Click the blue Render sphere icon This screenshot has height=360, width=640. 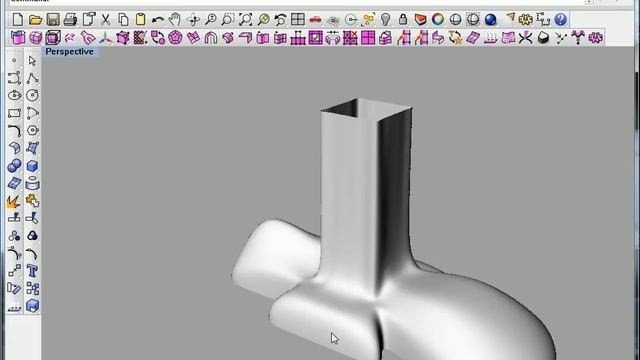491,19
